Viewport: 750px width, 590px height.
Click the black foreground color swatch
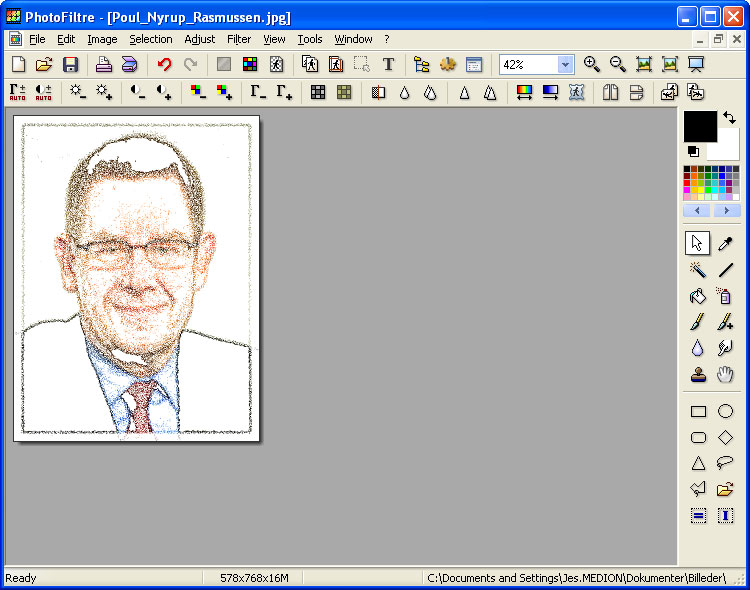[x=699, y=126]
